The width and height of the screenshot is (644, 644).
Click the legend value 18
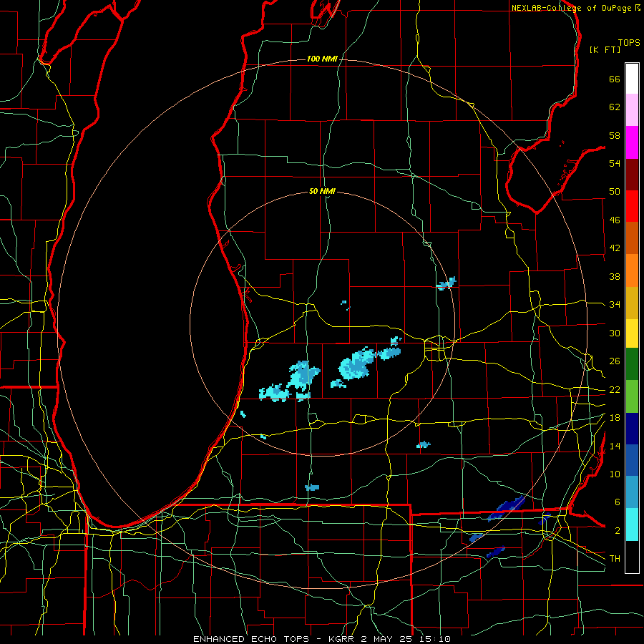click(615, 418)
